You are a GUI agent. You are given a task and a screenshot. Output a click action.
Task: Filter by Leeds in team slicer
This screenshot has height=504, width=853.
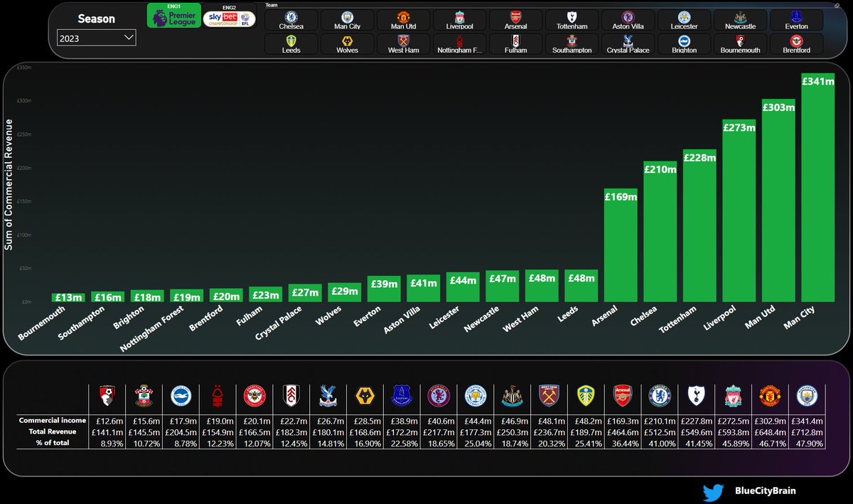tap(291, 44)
